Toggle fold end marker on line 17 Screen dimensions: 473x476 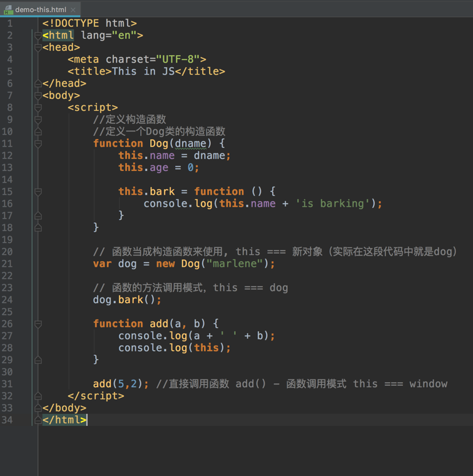[38, 216]
